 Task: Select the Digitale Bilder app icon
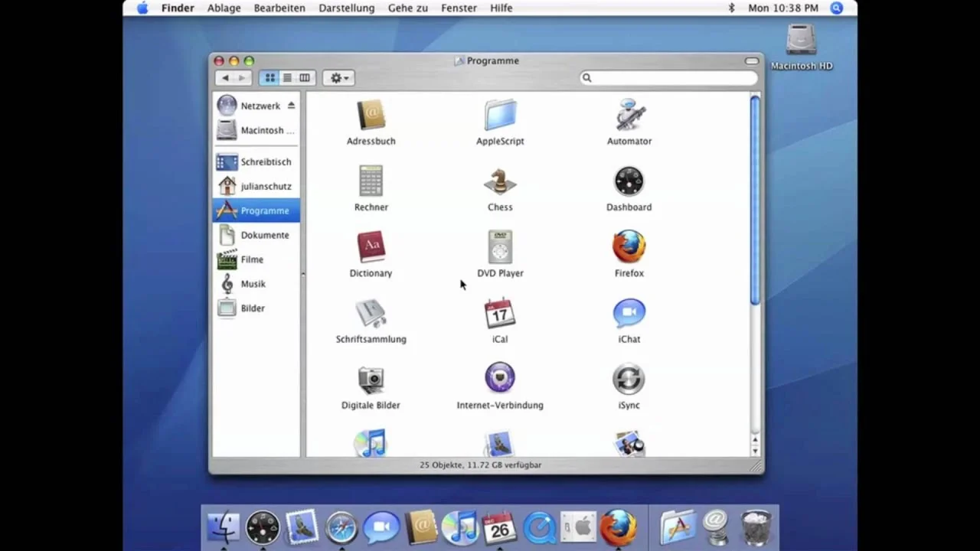(371, 380)
